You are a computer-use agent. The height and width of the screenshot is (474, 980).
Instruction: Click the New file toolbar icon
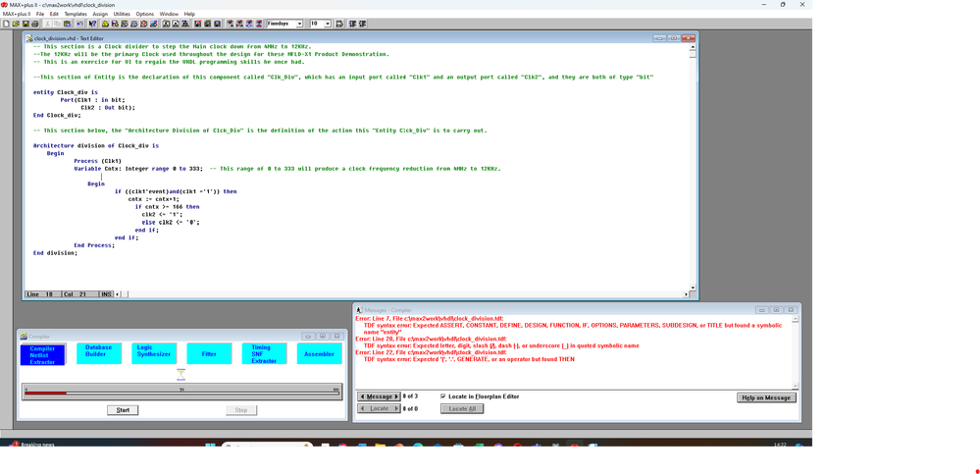(5, 23)
